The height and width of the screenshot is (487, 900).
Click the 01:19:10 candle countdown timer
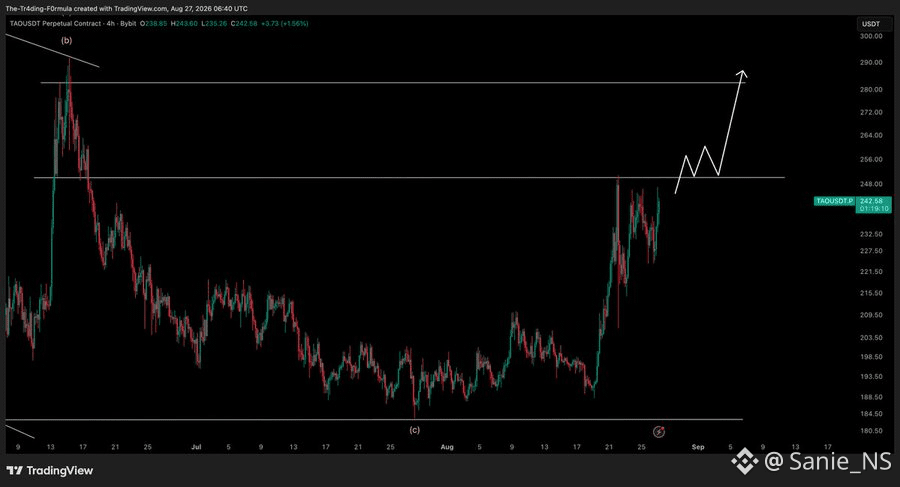click(874, 209)
